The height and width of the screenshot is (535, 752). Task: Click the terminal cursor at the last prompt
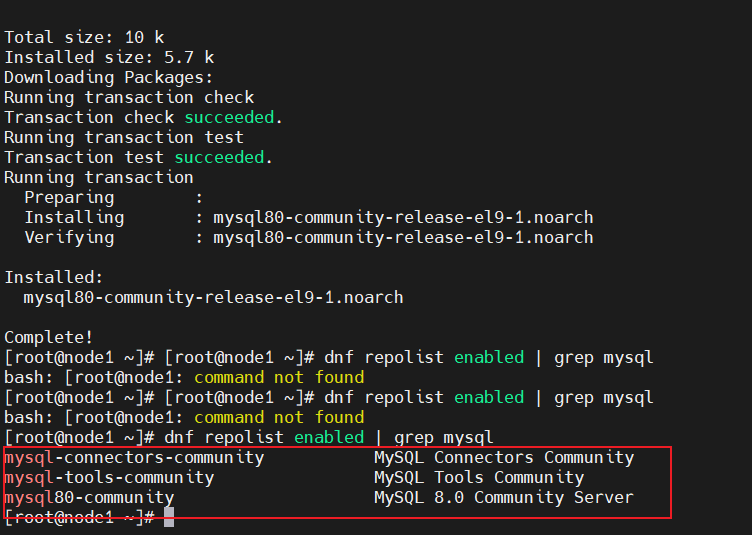pos(169,518)
